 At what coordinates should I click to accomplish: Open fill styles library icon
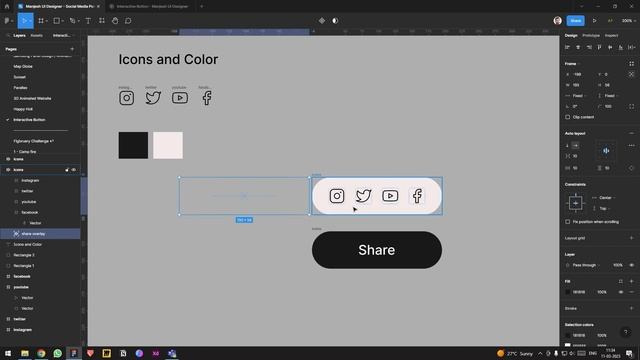pyautogui.click(x=621, y=281)
